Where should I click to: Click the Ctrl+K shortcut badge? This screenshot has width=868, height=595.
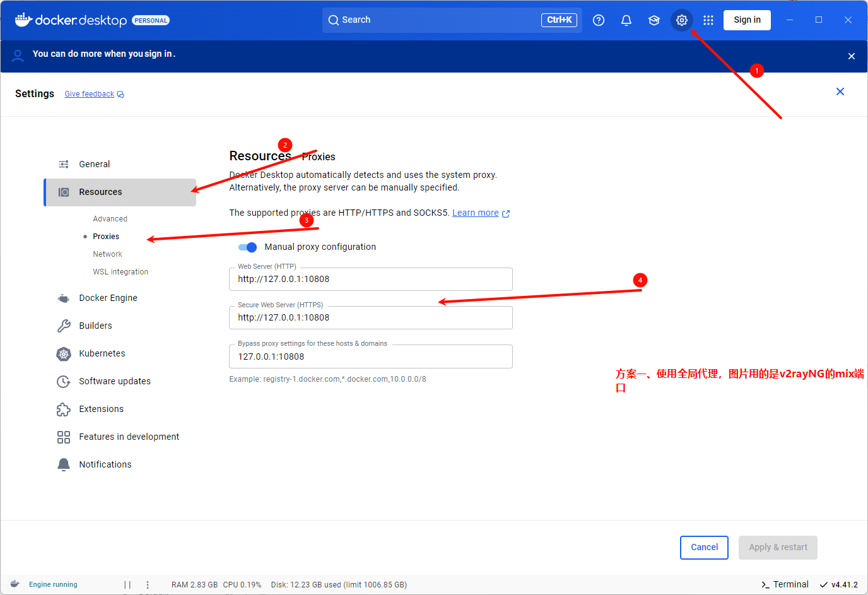[559, 20]
